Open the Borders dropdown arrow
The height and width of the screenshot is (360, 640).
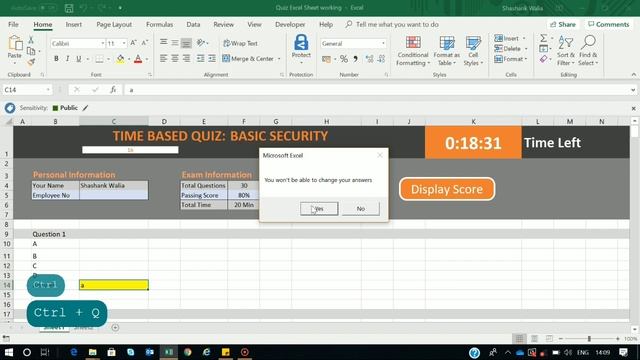[109, 59]
